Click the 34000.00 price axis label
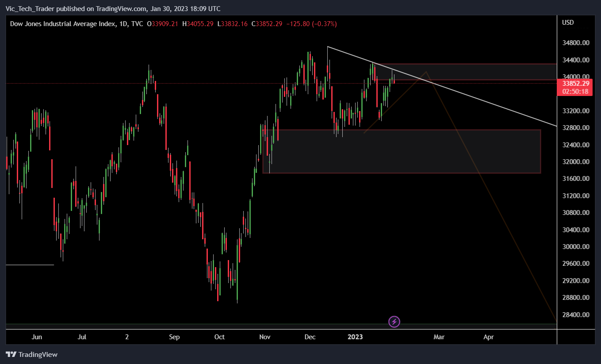Viewport: 601px width, 364px height. click(576, 77)
